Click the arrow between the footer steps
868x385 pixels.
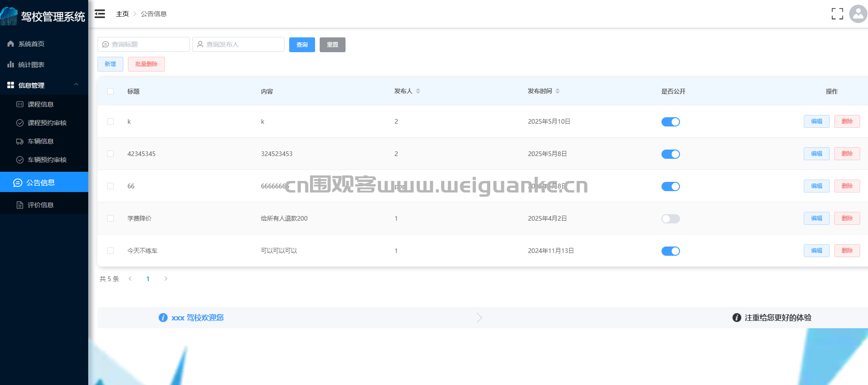click(x=480, y=318)
